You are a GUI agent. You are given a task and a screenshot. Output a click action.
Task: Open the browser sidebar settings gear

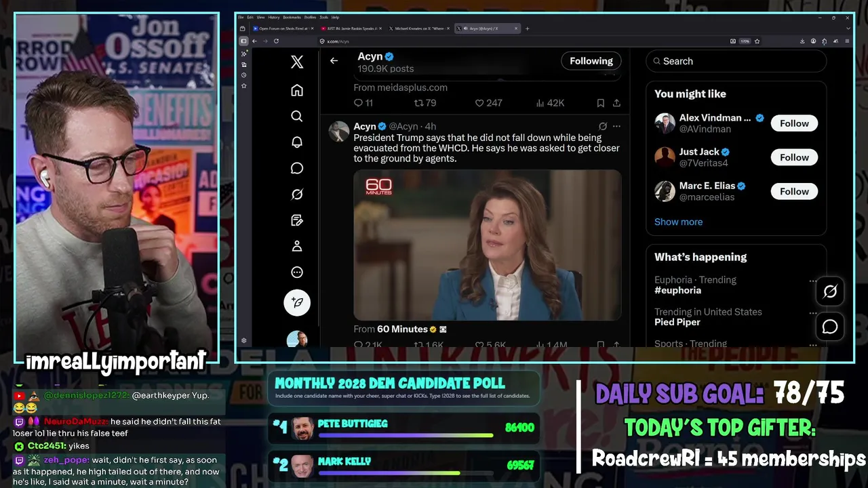pyautogui.click(x=243, y=341)
